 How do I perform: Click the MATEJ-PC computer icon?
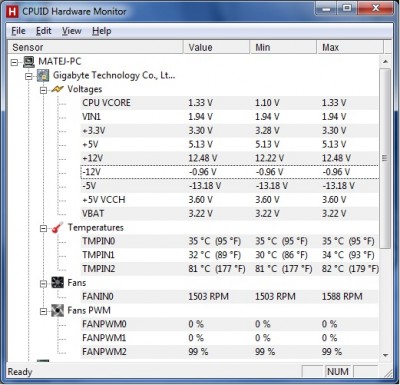point(29,62)
